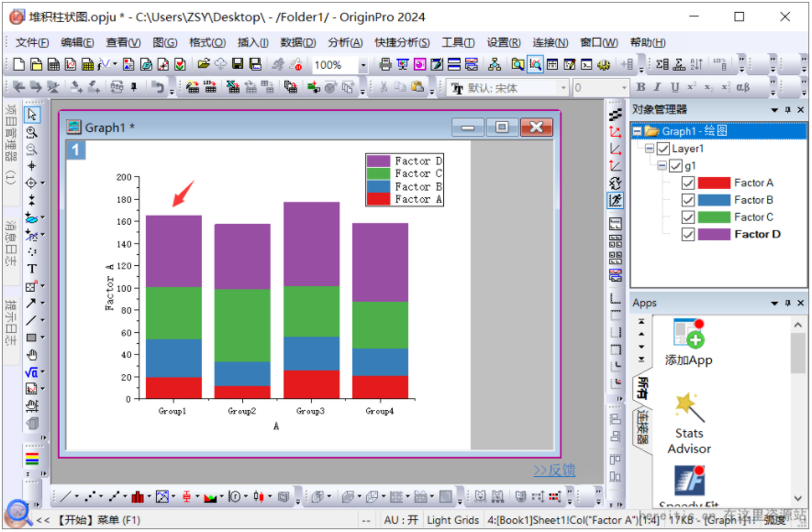Open the 文件(F) menu
812x532 pixels.
pyautogui.click(x=32, y=42)
